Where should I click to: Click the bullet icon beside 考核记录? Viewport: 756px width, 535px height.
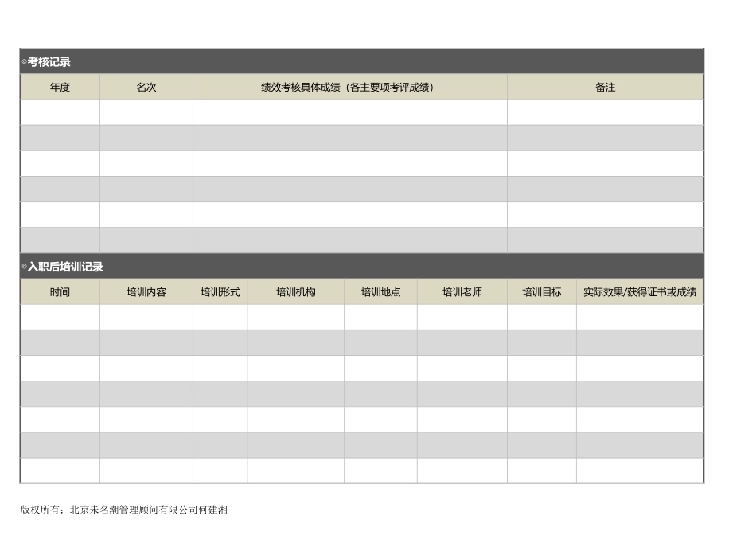tap(24, 62)
